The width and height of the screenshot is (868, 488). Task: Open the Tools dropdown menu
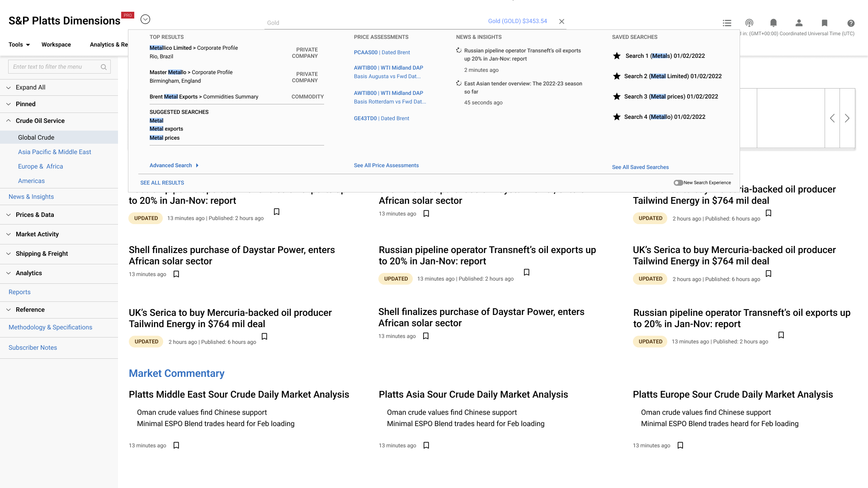19,44
